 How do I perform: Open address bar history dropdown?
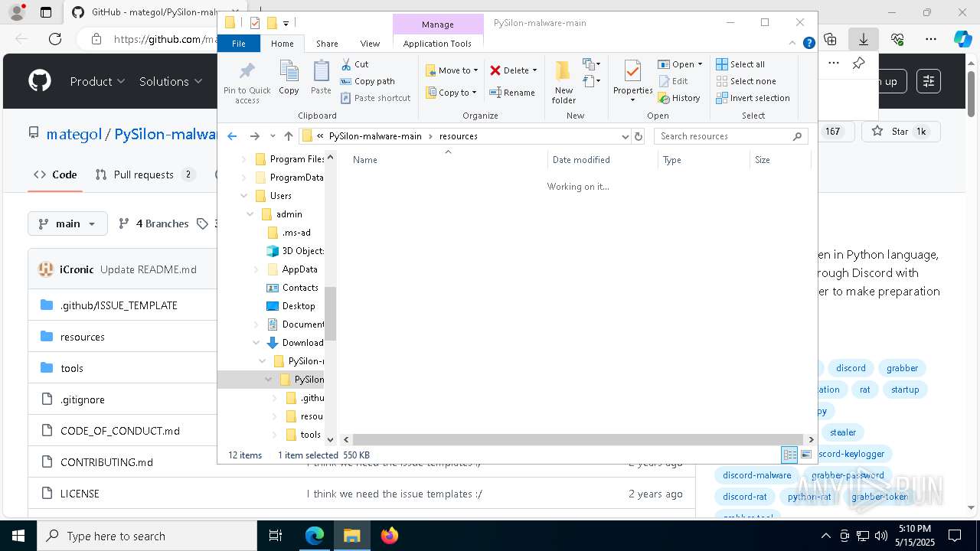pos(626,136)
